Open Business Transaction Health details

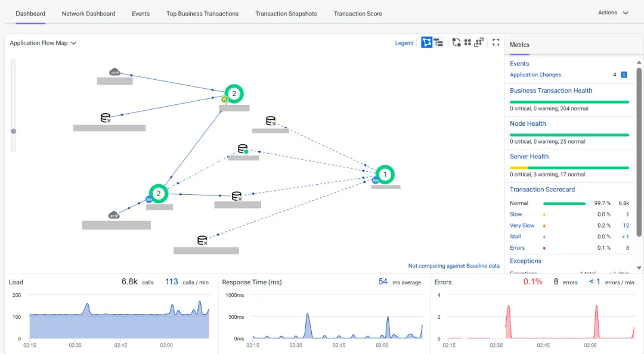click(551, 91)
